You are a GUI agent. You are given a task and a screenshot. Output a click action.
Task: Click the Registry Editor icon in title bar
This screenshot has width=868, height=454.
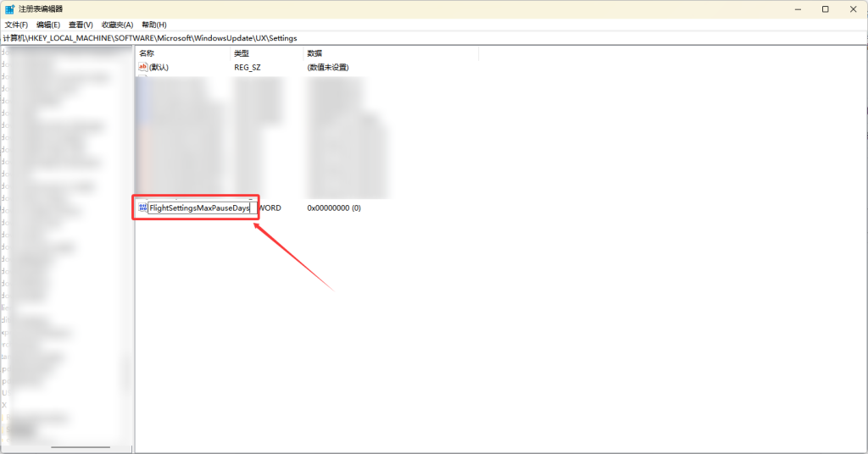pos(9,8)
